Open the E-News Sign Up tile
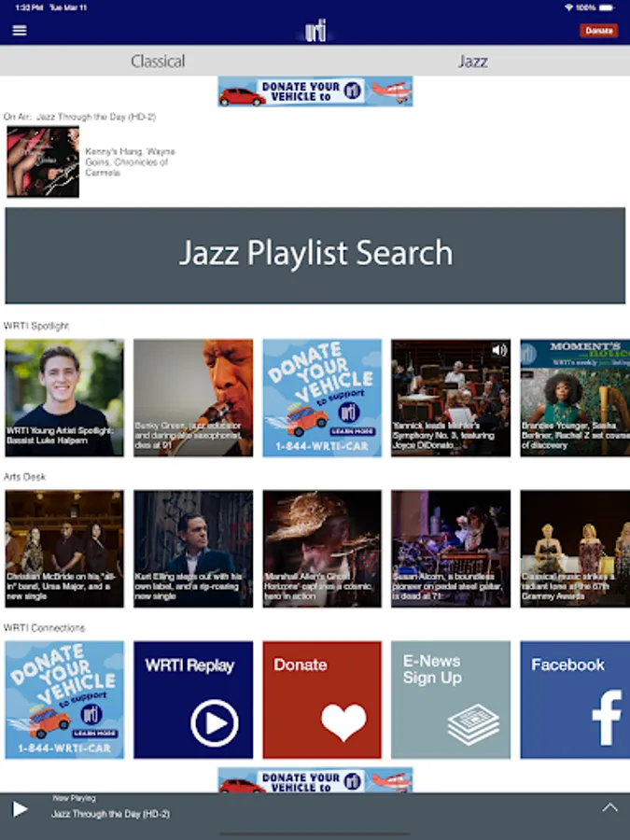The height and width of the screenshot is (840, 630). tap(451, 700)
